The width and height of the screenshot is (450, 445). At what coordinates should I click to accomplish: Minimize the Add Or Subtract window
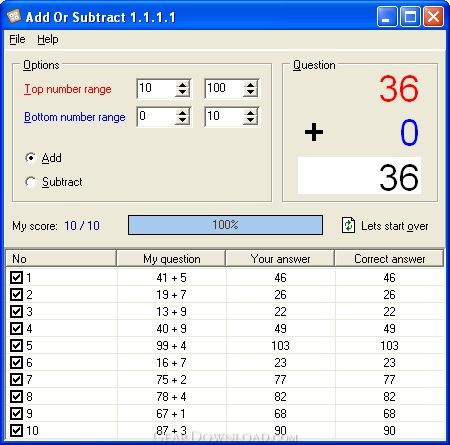click(387, 16)
